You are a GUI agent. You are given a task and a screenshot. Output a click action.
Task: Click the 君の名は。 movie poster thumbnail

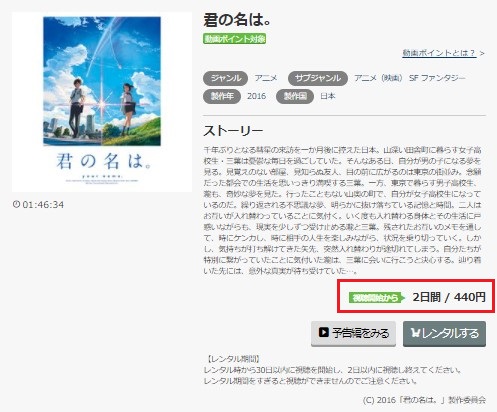[102, 102]
